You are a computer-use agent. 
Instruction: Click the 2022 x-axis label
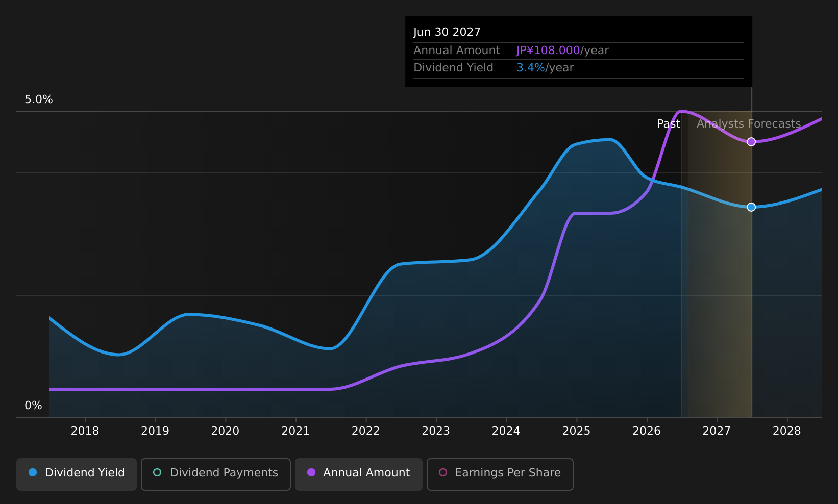(x=365, y=431)
